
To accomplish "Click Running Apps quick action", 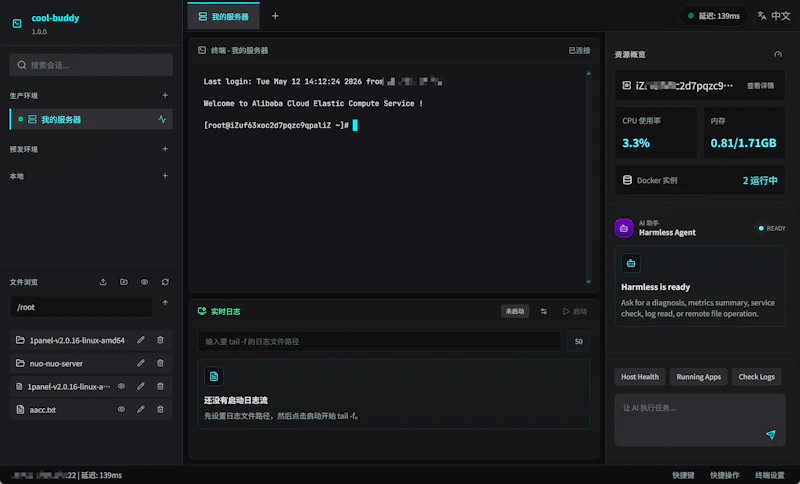I will pos(698,377).
